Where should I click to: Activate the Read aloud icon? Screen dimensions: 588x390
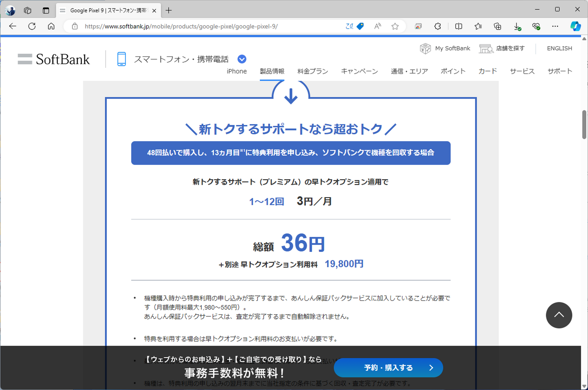tap(378, 26)
